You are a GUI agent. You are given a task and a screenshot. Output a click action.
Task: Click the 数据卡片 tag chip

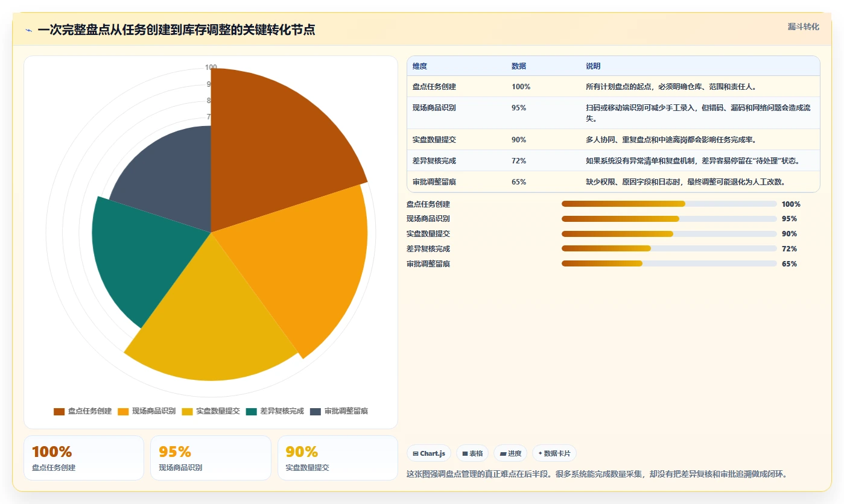pos(554,453)
